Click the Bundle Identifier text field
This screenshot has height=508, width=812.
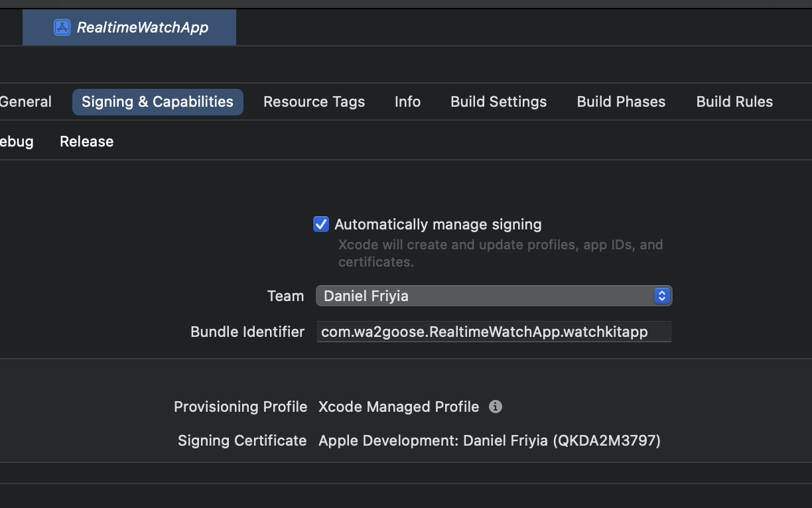(x=494, y=332)
